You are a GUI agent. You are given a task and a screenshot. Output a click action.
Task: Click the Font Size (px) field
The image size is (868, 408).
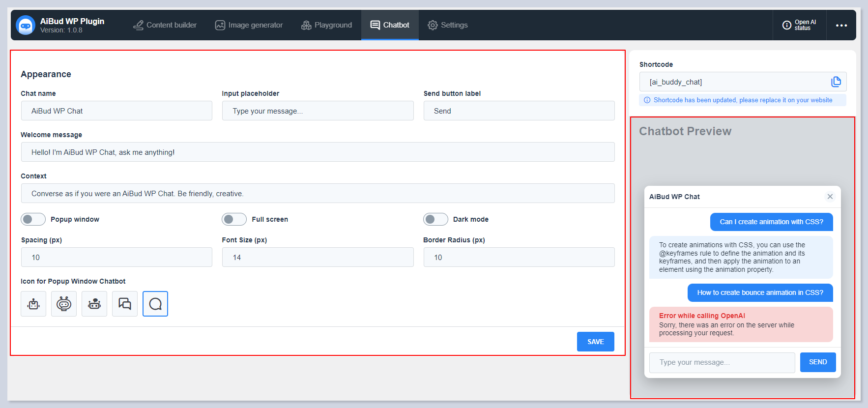click(x=318, y=257)
